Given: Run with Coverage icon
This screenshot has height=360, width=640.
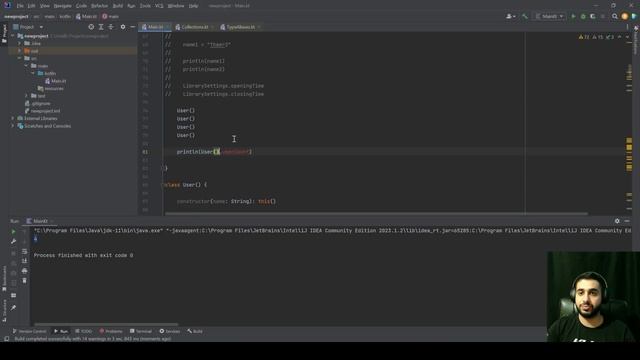Looking at the screenshot, I should [593, 16].
